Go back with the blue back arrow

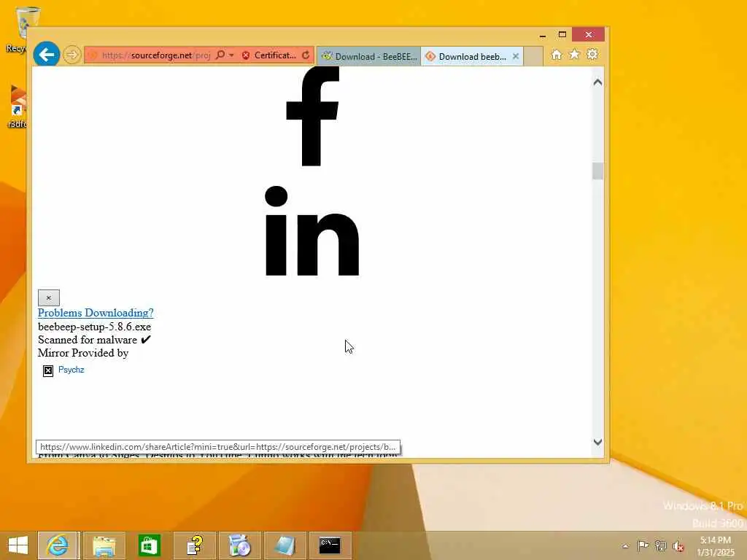click(46, 55)
